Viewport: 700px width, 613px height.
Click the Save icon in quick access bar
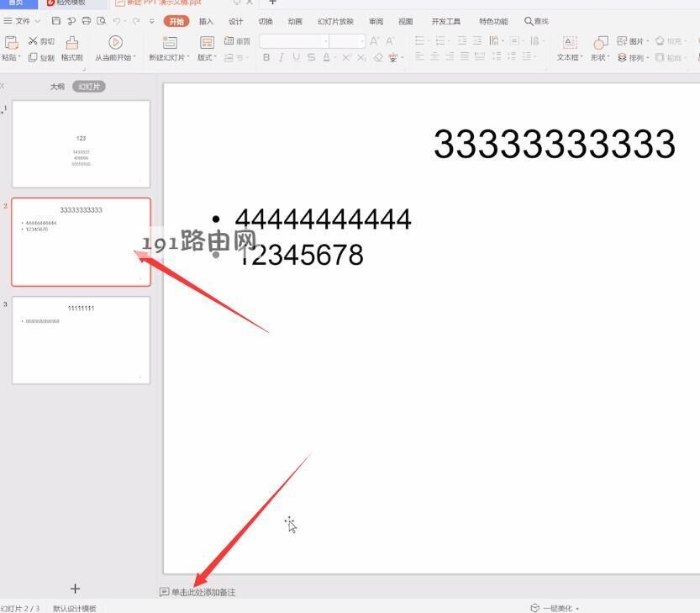click(56, 21)
